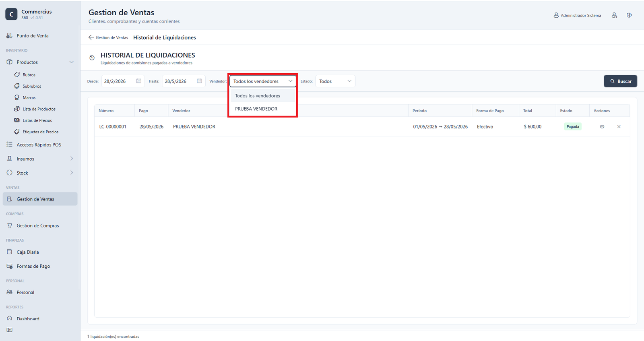Click the Desde date input field
This screenshot has height=341, width=644.
tap(123, 81)
